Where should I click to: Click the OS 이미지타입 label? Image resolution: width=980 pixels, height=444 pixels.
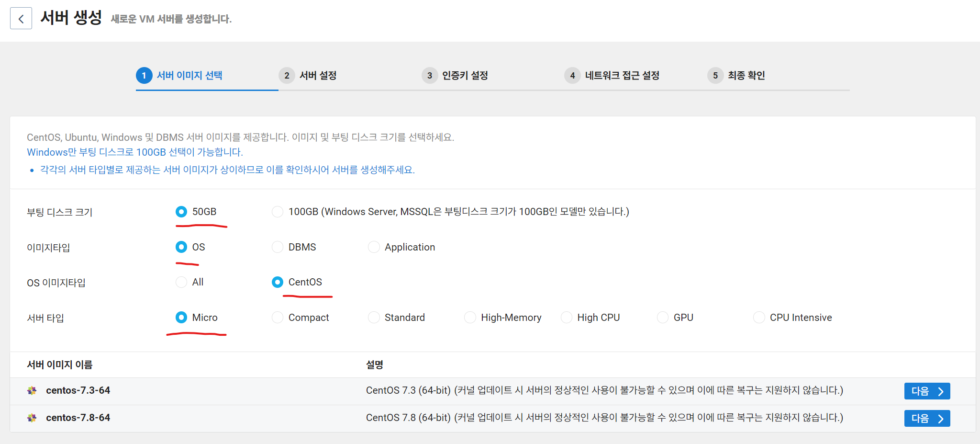tap(56, 283)
